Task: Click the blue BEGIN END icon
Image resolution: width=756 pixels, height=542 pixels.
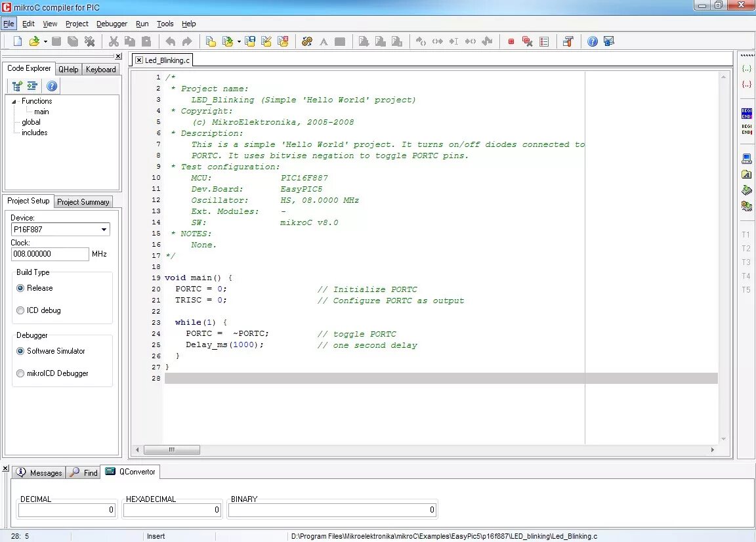Action: click(746, 114)
